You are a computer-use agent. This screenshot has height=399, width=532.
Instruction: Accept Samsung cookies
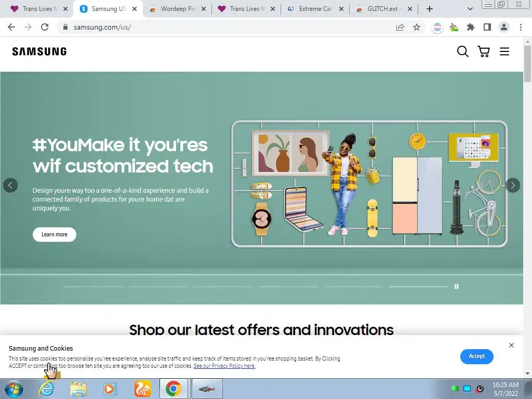pos(477,356)
